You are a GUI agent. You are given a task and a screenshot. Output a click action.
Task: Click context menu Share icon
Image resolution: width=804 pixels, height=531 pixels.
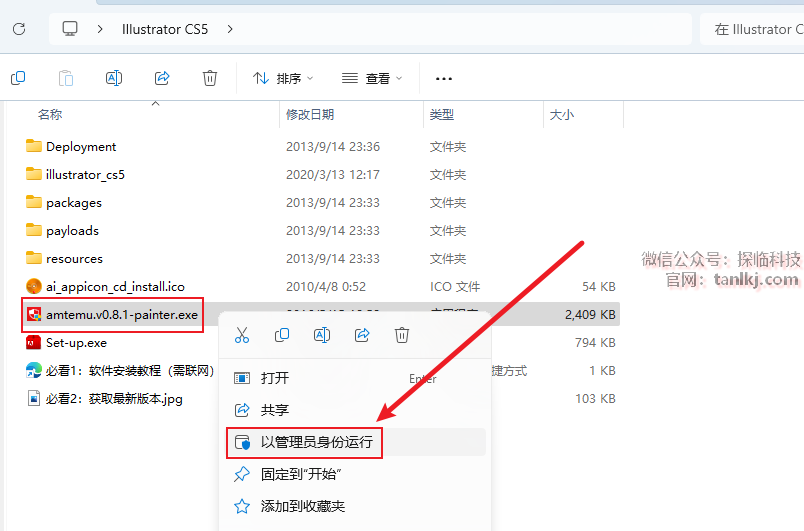pos(362,335)
